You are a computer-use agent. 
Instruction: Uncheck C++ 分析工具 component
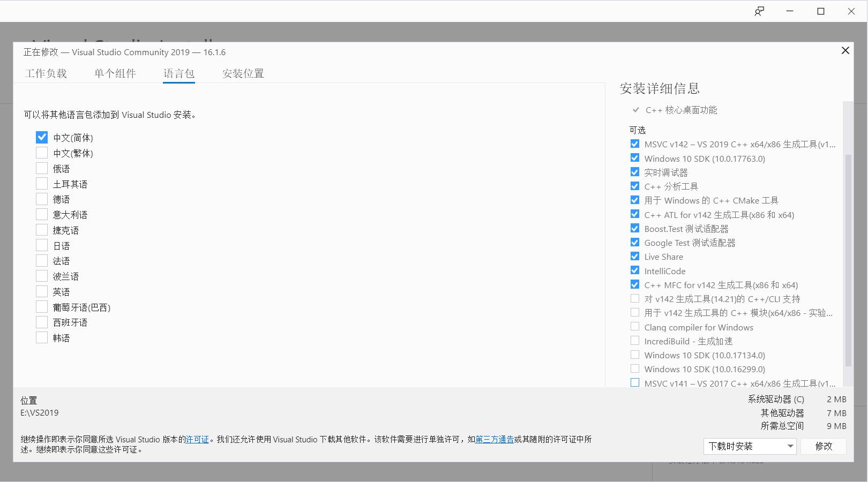tap(635, 186)
